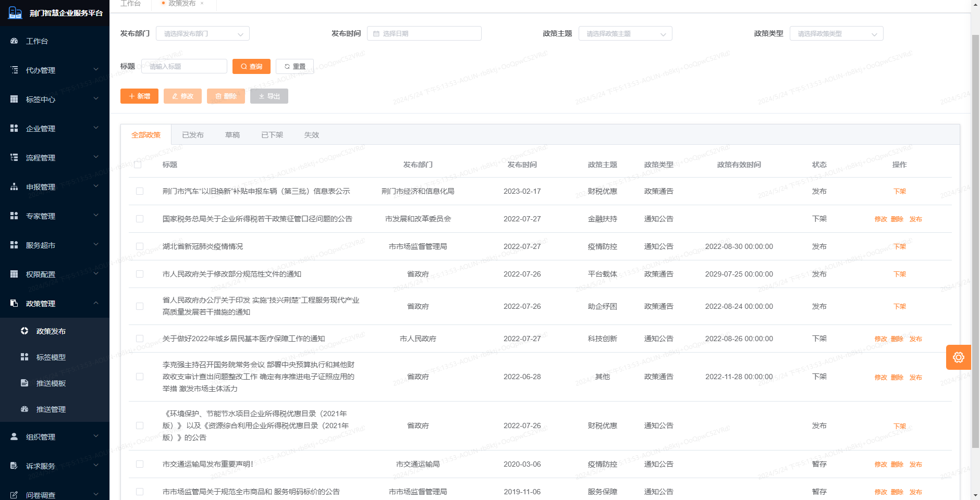Screen dimensions: 980x500
Task: Click the 标题 search input field
Action: 184,66
